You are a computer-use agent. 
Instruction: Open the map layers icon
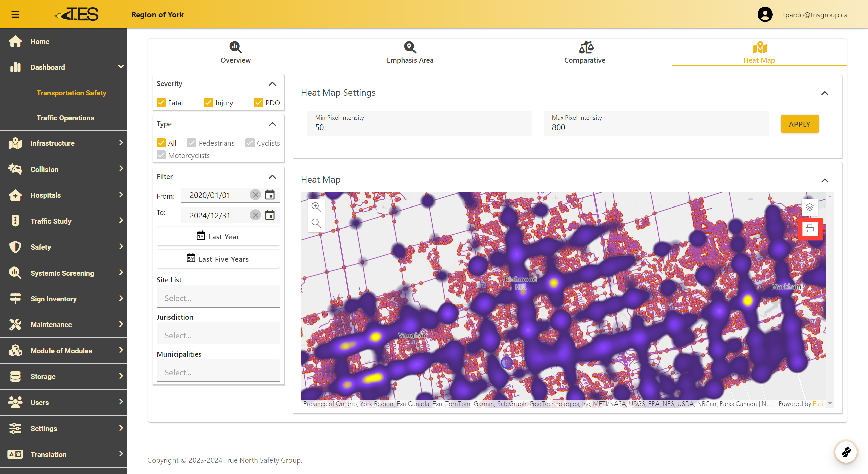tap(809, 207)
